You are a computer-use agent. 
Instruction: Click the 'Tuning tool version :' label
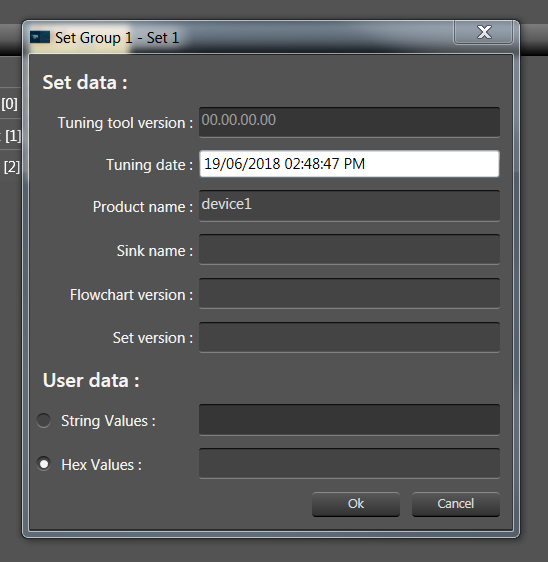tap(125, 123)
